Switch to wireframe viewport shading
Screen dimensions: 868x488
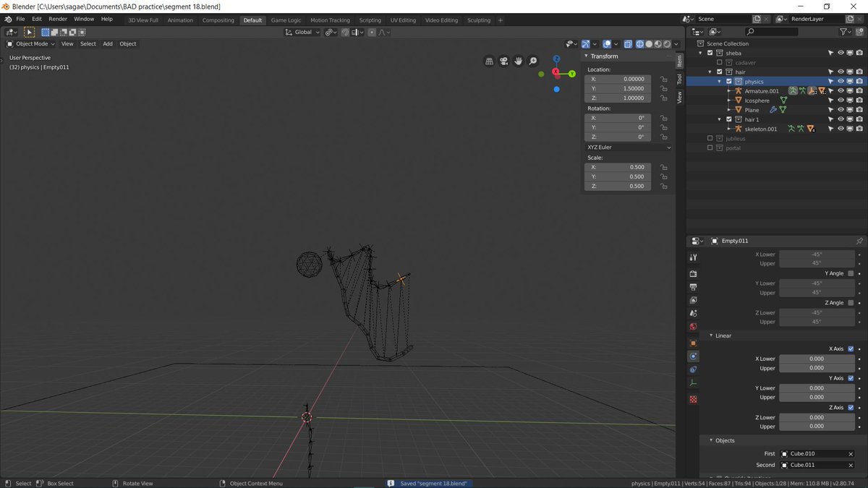pos(640,44)
